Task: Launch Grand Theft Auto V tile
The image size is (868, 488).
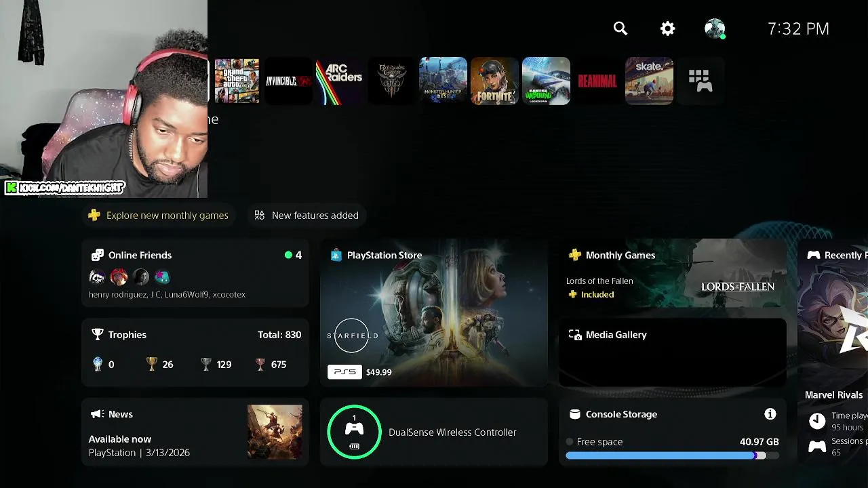Action: pyautogui.click(x=237, y=81)
